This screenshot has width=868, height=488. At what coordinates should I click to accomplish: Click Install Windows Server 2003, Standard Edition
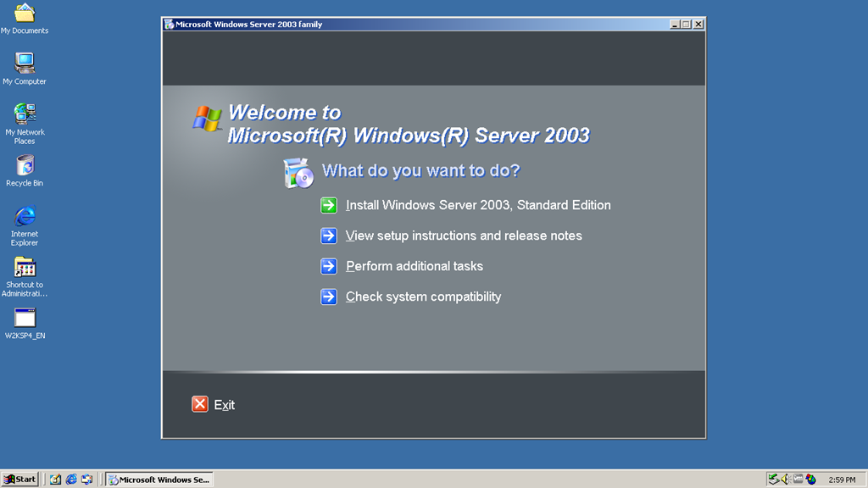(478, 205)
